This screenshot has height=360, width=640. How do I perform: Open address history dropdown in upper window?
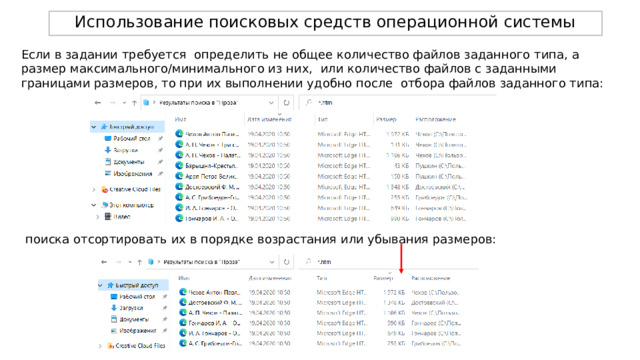pos(271,103)
